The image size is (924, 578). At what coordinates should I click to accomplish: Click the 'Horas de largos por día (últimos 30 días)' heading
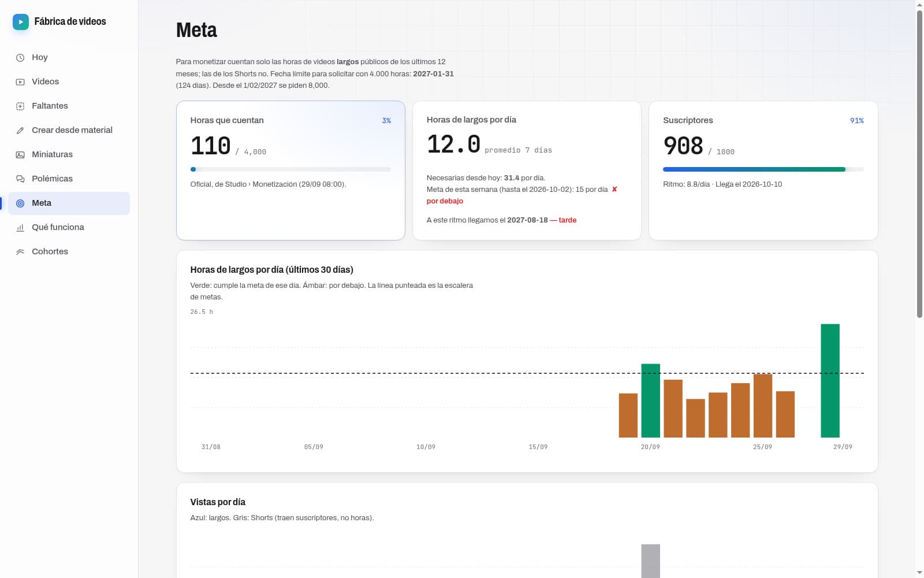pyautogui.click(x=271, y=269)
